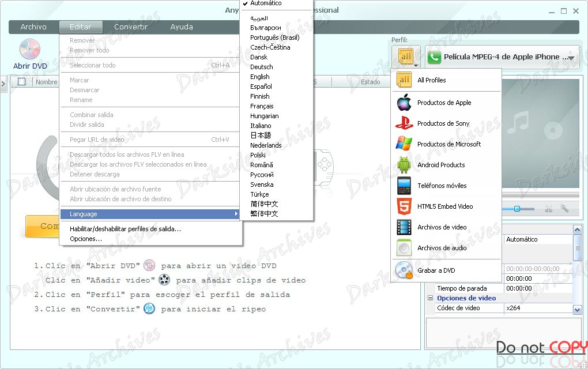588x369 pixels.
Task: Switch language to Português (Brasil)
Action: [x=275, y=37]
